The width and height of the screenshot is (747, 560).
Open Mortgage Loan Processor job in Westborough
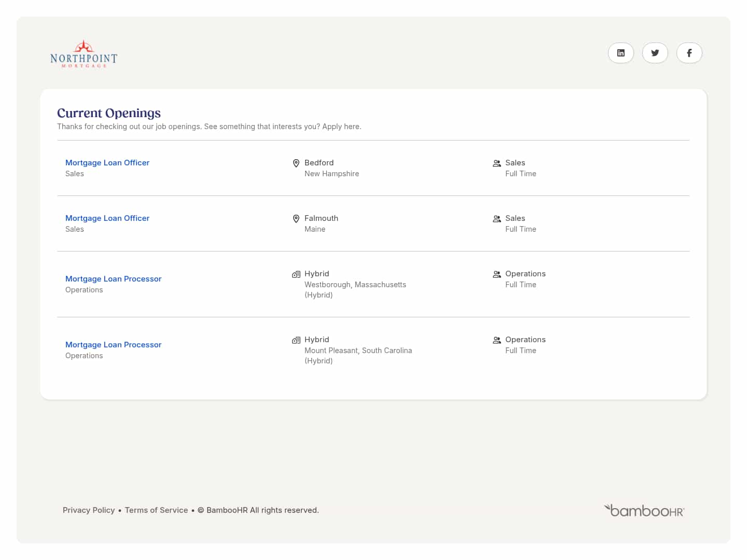point(113,279)
